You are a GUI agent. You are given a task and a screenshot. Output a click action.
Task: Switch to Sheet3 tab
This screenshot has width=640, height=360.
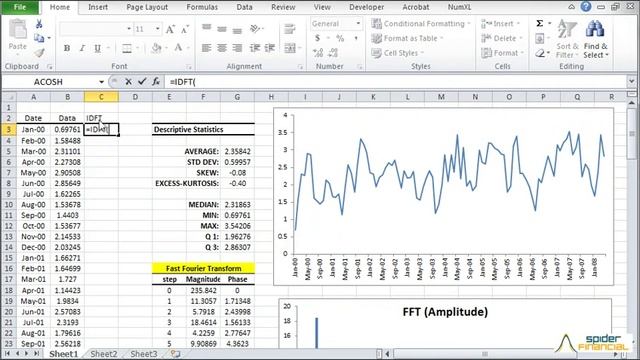pos(144,354)
